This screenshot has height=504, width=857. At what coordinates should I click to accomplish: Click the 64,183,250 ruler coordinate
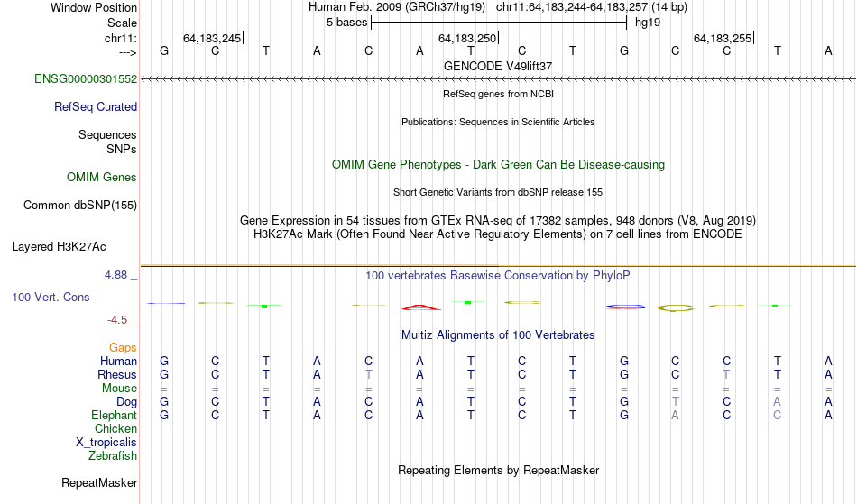click(467, 38)
